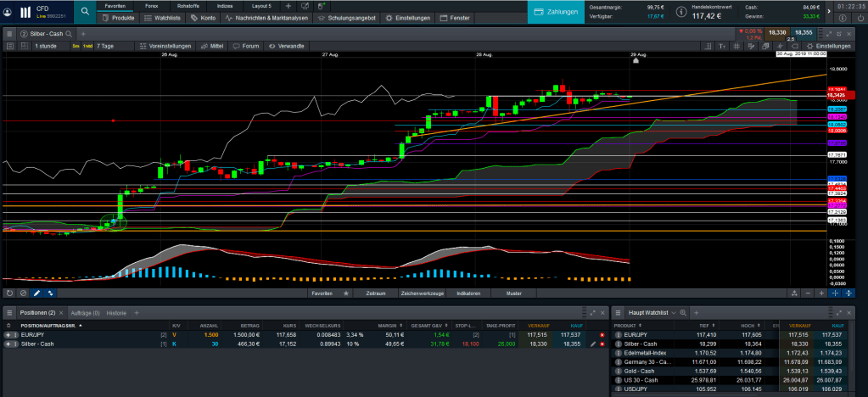Open the Konto wallet menu
This screenshot has width=868, height=397.
coord(203,18)
